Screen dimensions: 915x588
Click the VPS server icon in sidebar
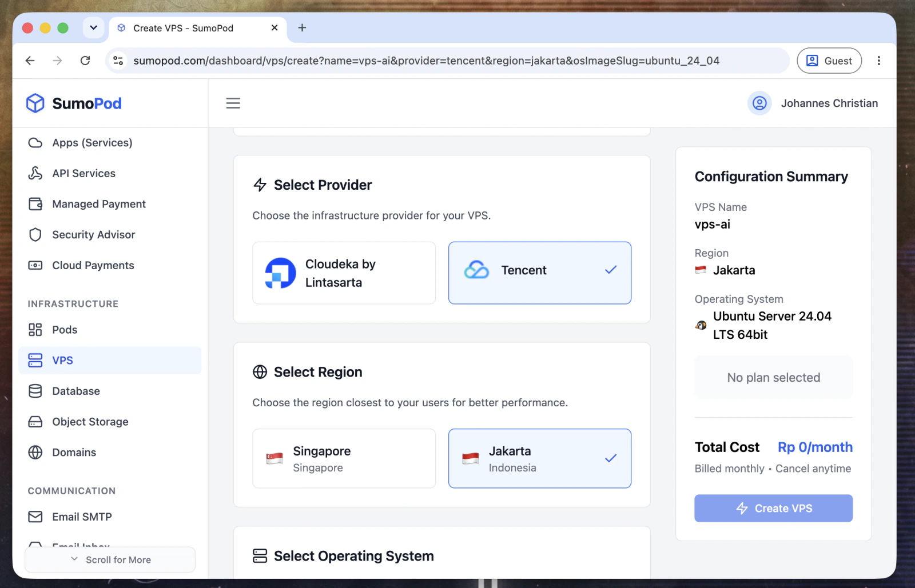pos(35,361)
